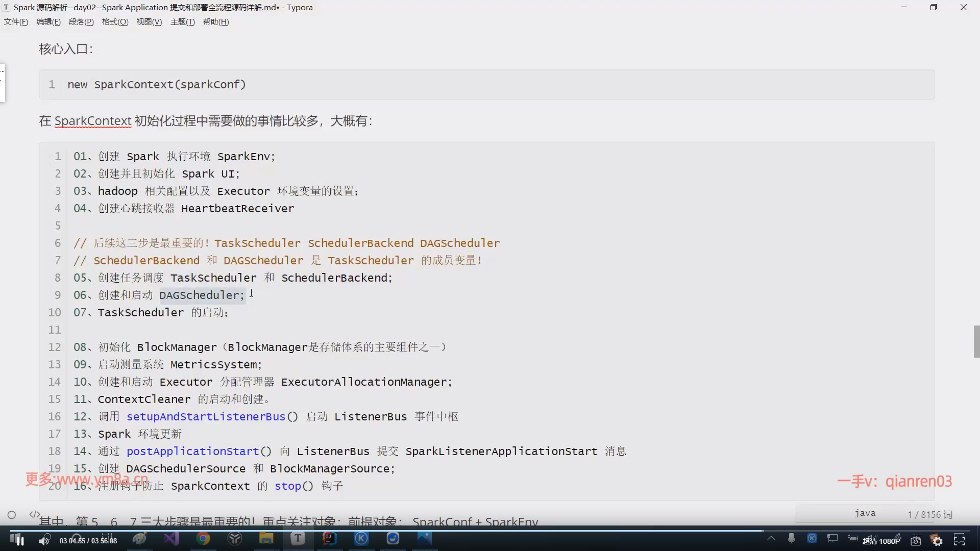Viewport: 980px width, 551px height.
Task: Click the setupAndStartListenerBus method text
Action: [206, 417]
